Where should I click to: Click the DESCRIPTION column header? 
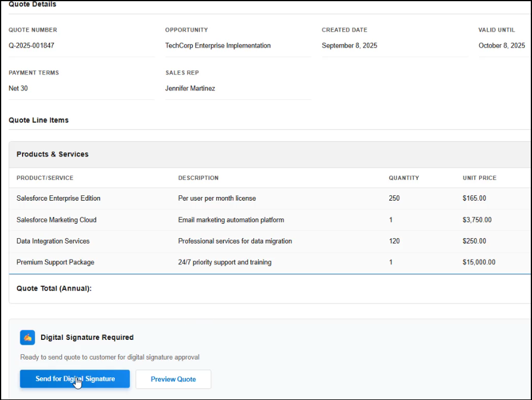[198, 178]
